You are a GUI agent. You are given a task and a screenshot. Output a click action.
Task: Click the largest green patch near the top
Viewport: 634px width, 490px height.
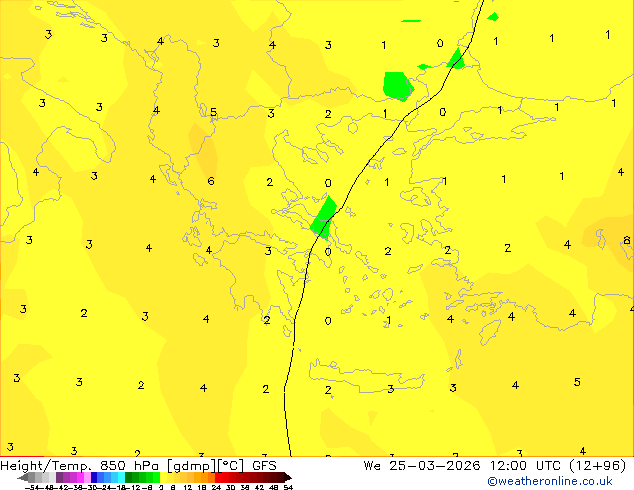(397, 85)
